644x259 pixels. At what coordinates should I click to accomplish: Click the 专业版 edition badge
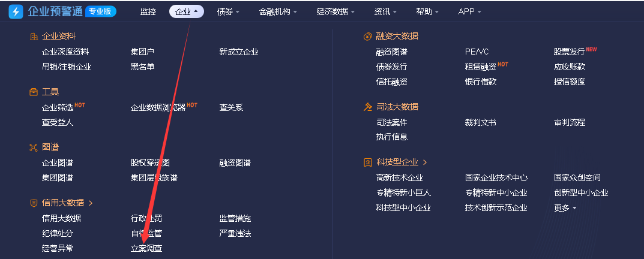[101, 11]
